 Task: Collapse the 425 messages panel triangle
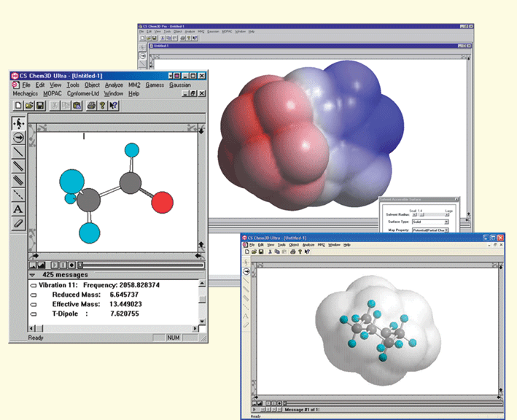tap(32, 275)
